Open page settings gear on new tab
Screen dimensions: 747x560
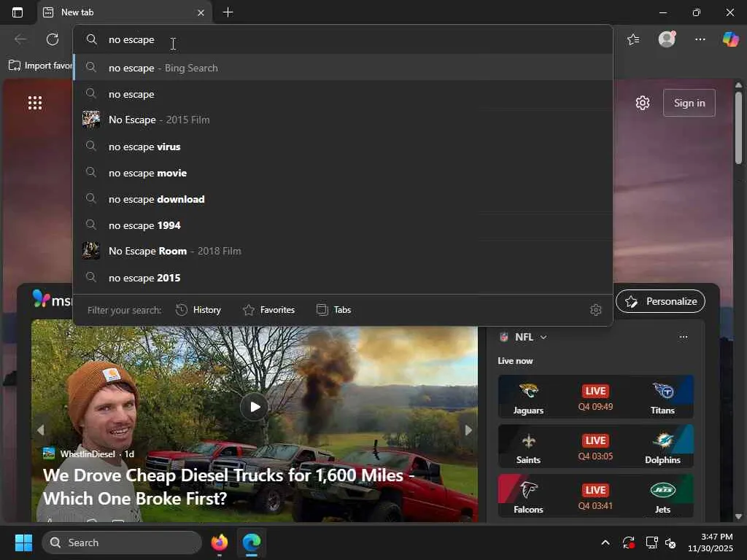point(643,103)
